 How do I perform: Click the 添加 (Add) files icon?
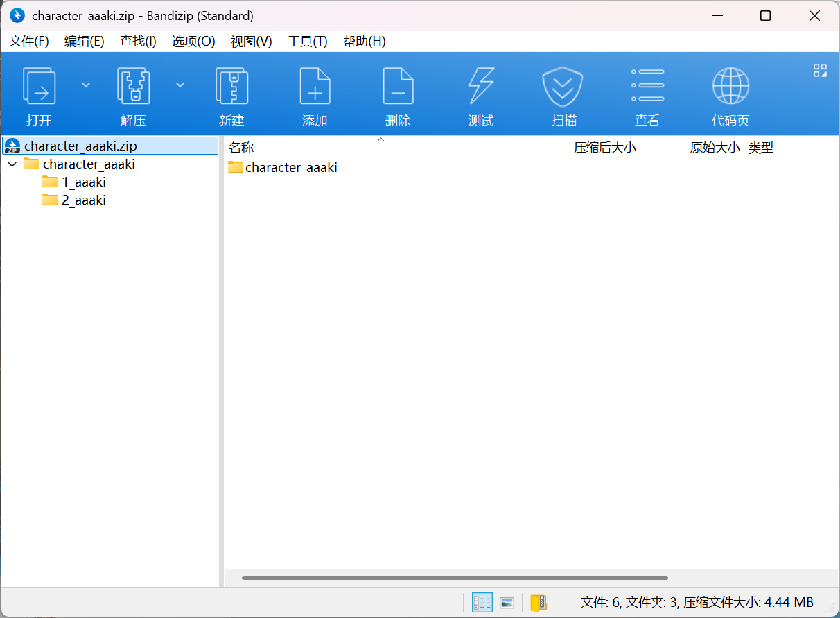coord(315,86)
